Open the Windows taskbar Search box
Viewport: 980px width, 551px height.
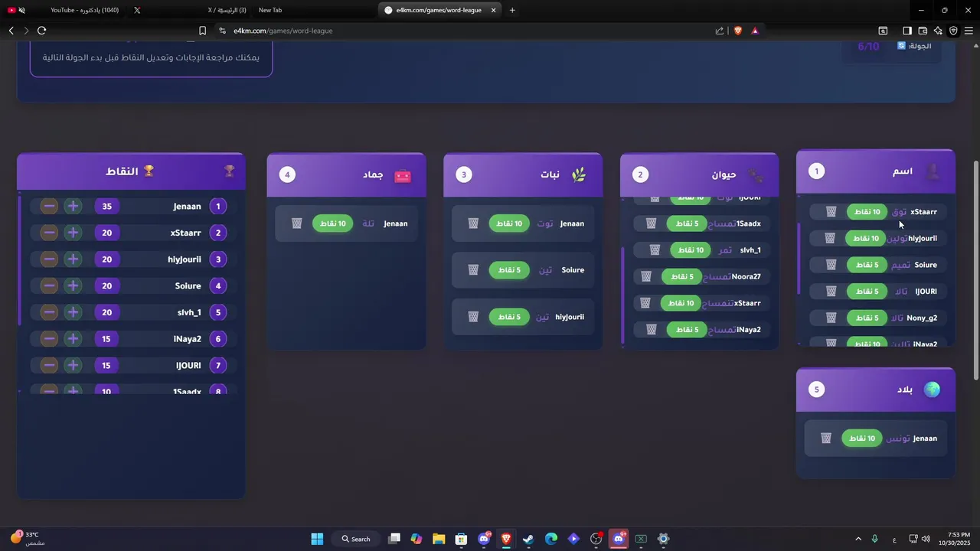pyautogui.click(x=356, y=539)
